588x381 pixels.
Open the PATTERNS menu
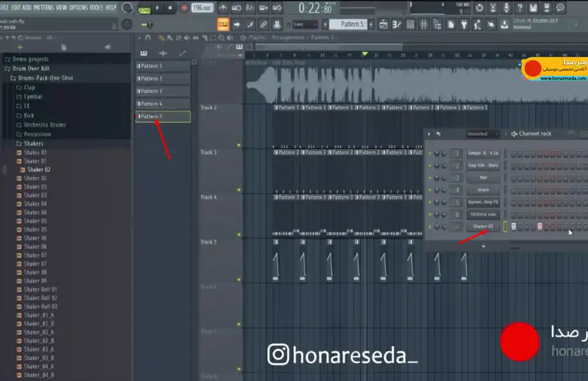coord(44,8)
